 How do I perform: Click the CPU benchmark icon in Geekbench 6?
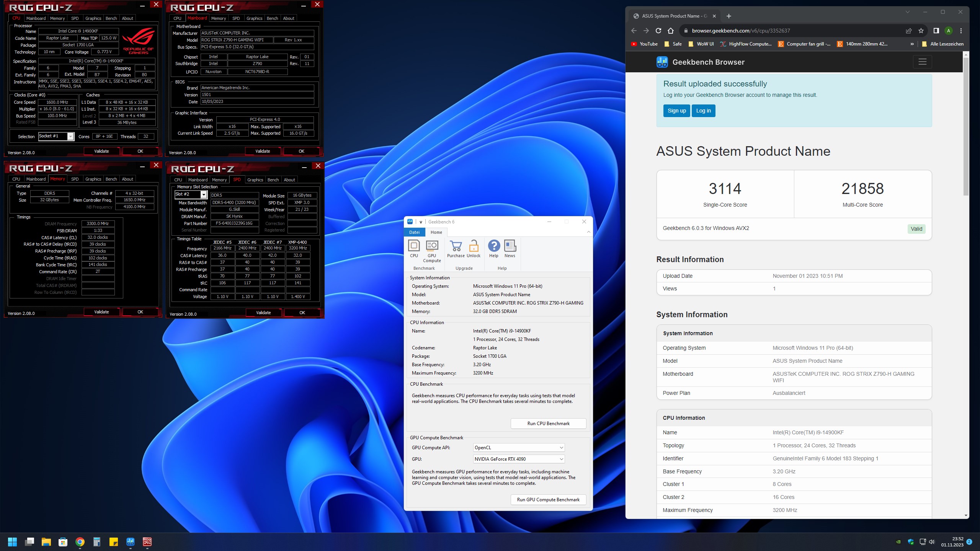point(414,249)
